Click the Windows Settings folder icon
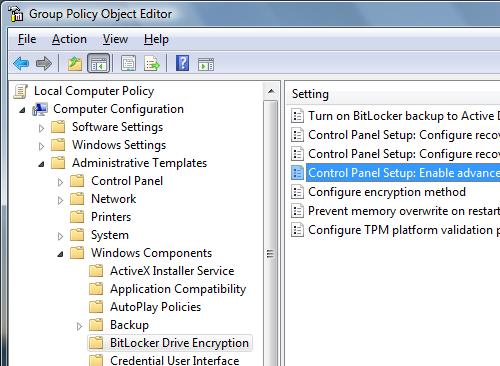Viewport: 500px width, 366px height. tap(58, 145)
